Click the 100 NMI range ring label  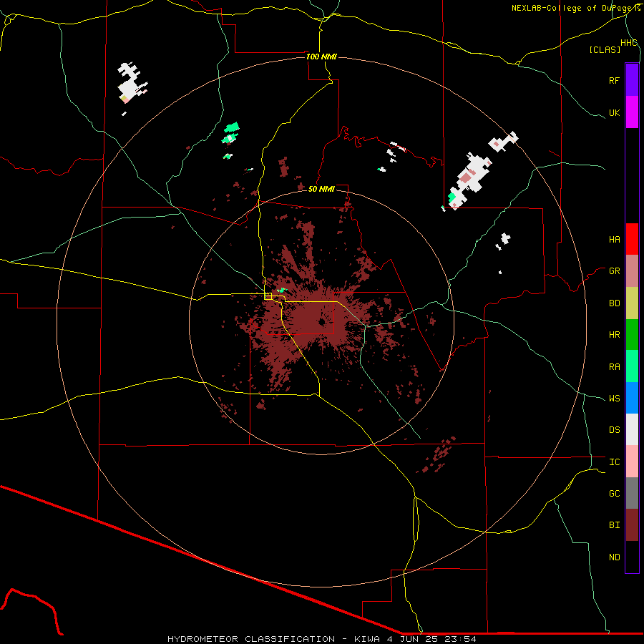tap(321, 57)
